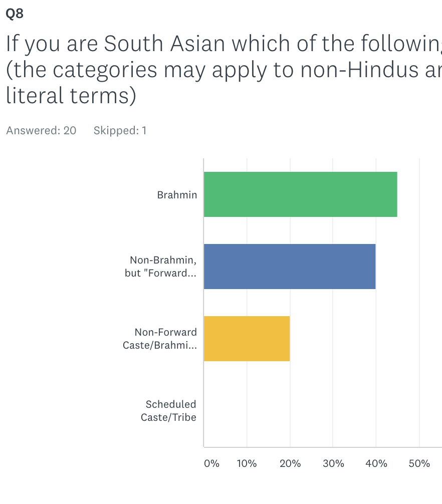Select the yellow Non-Forward Caste bar
The height and width of the screenshot is (504, 442).
[247, 339]
